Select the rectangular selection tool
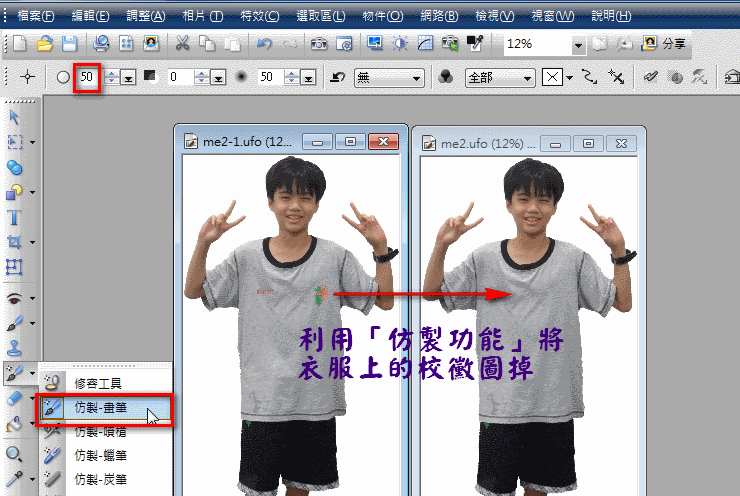This screenshot has width=740, height=496. coord(14,142)
